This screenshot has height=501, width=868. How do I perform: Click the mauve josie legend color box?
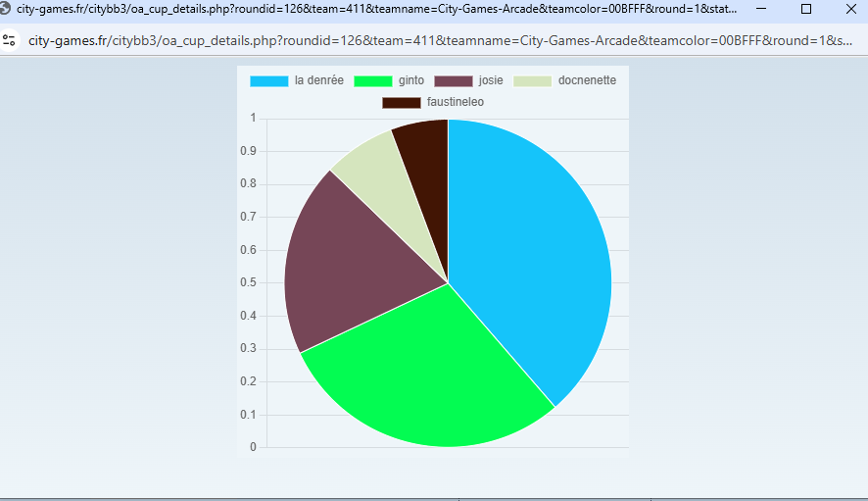point(453,80)
